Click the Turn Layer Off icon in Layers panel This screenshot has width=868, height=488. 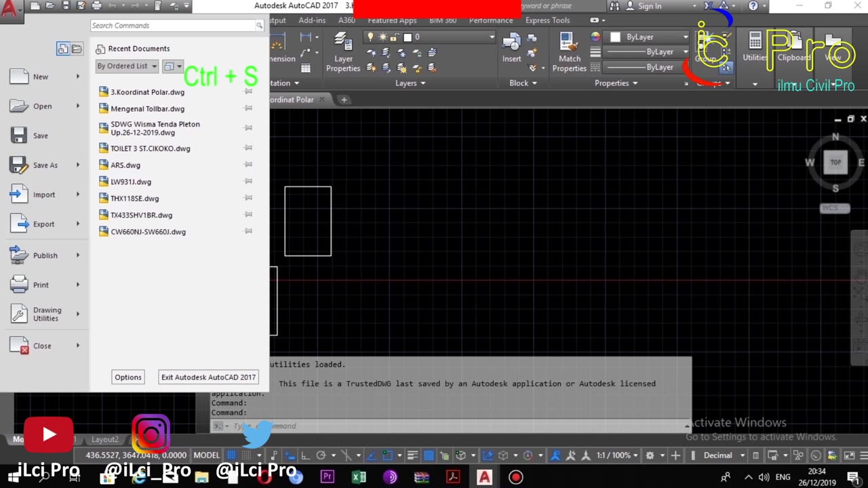371,52
